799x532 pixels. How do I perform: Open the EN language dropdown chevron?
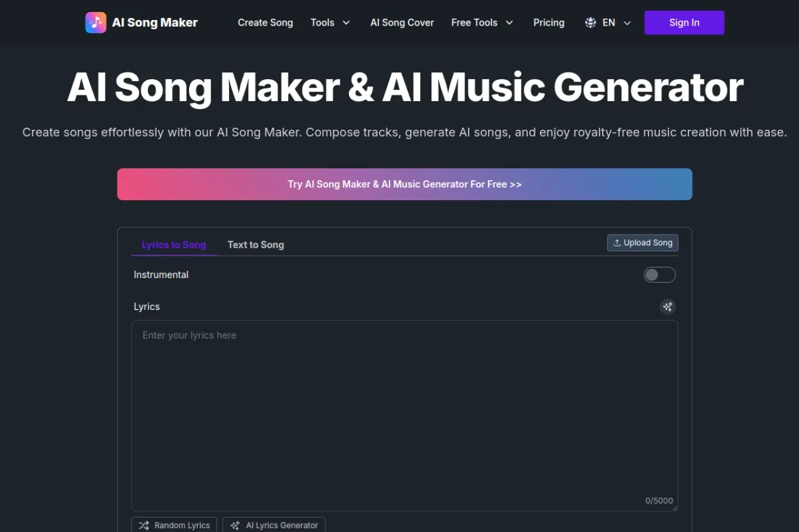(x=627, y=22)
